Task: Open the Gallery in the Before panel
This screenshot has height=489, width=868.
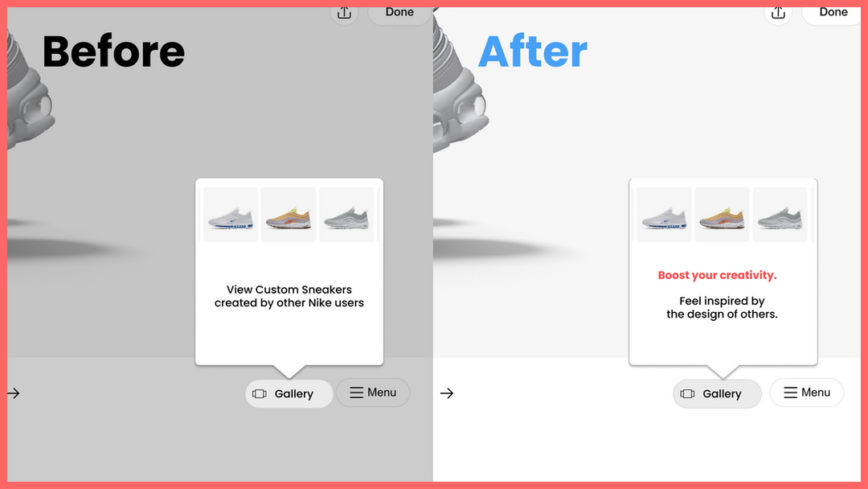Action: (x=289, y=394)
